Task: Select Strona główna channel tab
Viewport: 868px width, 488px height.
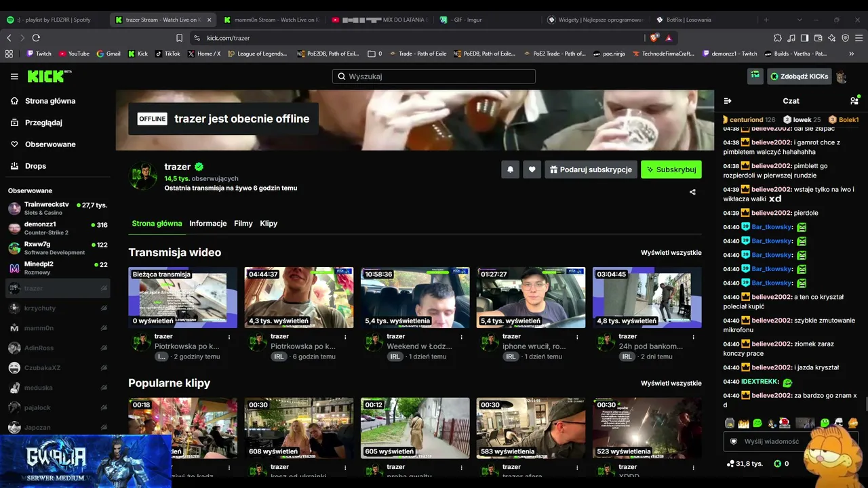Action: click(157, 224)
